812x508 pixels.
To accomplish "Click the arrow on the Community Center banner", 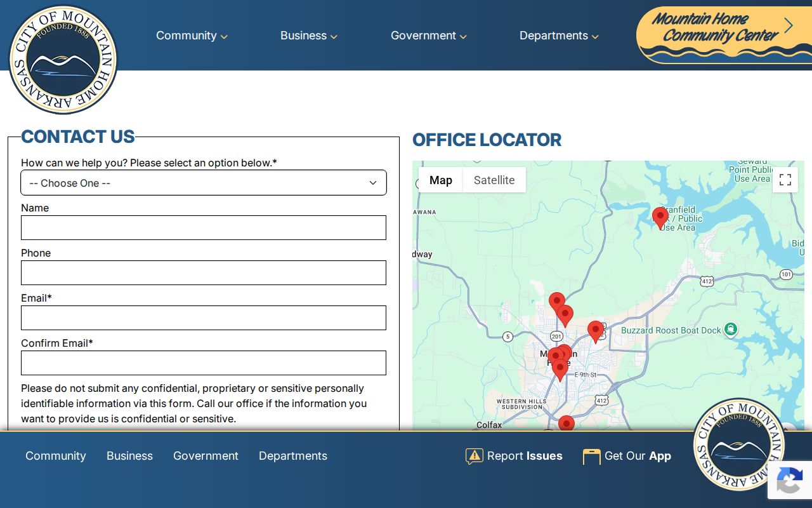I will pos(789,25).
